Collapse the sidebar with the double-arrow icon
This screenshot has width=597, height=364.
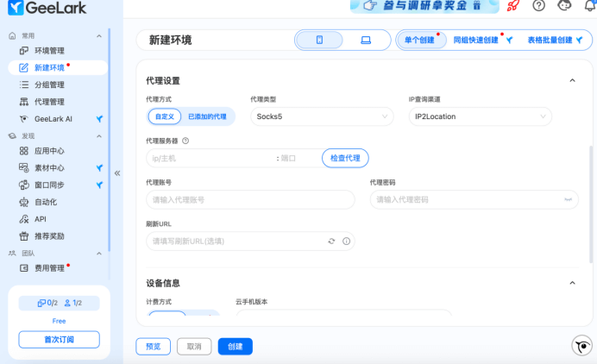point(117,173)
